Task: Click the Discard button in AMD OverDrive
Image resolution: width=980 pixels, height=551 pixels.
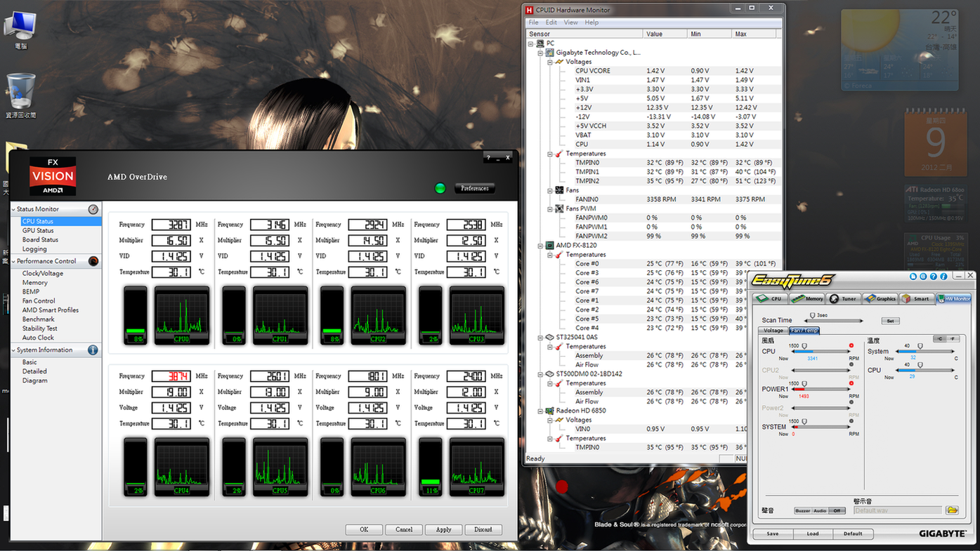Action: click(x=483, y=529)
